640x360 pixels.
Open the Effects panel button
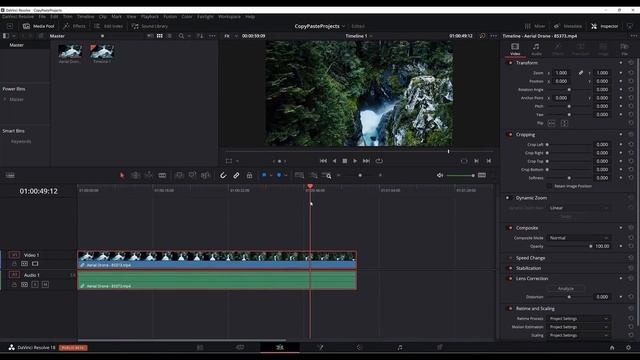coord(75,26)
